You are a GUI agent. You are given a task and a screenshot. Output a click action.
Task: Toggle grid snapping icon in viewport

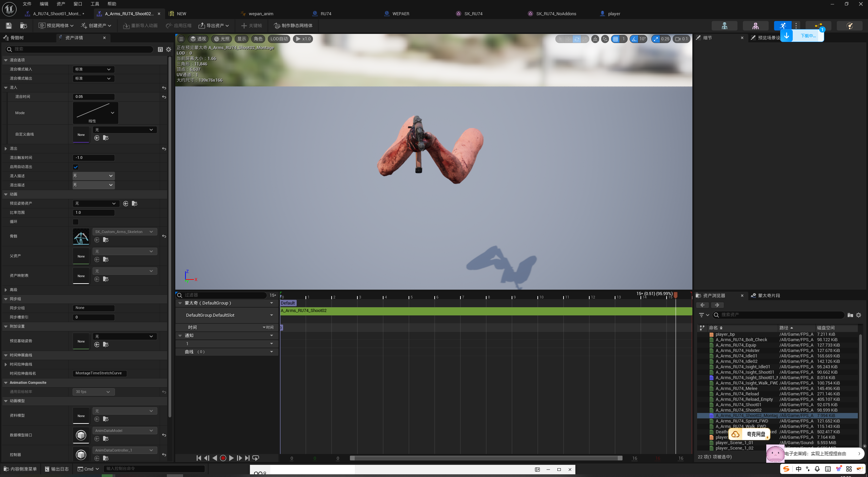click(615, 39)
